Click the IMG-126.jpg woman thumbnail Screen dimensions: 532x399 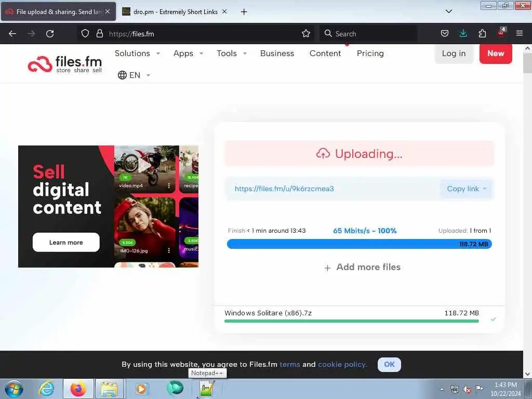coord(144,228)
